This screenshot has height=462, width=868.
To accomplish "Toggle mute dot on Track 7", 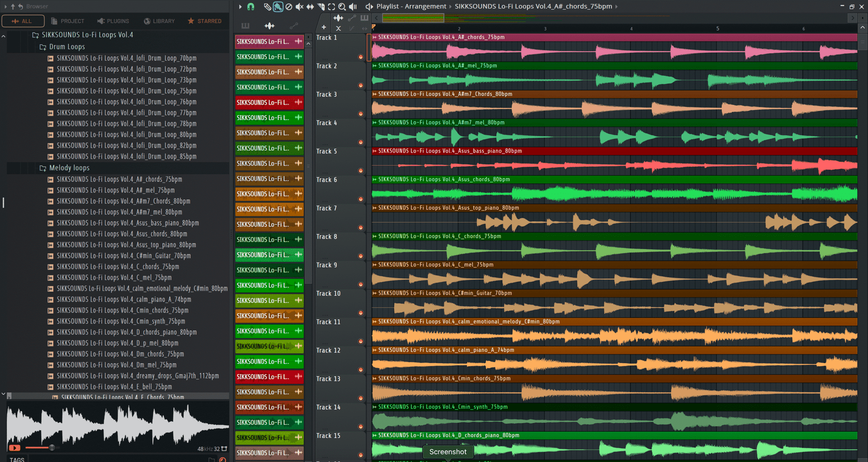I will [x=361, y=227].
